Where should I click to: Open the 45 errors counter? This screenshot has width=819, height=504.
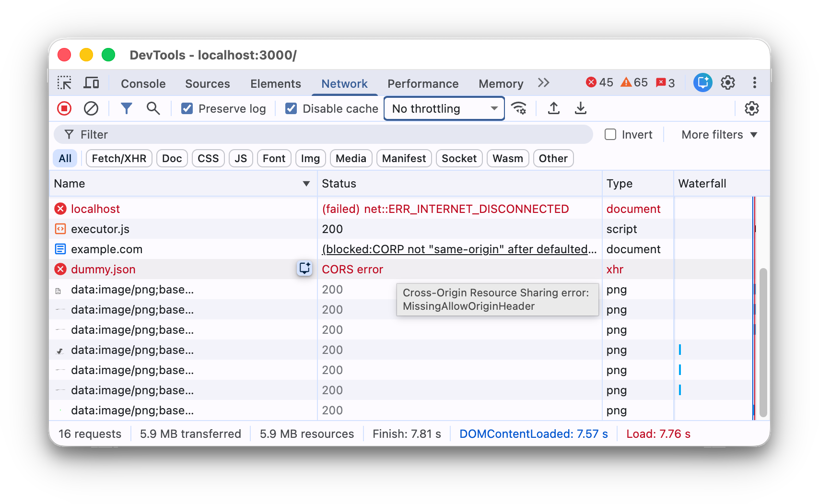(x=599, y=82)
